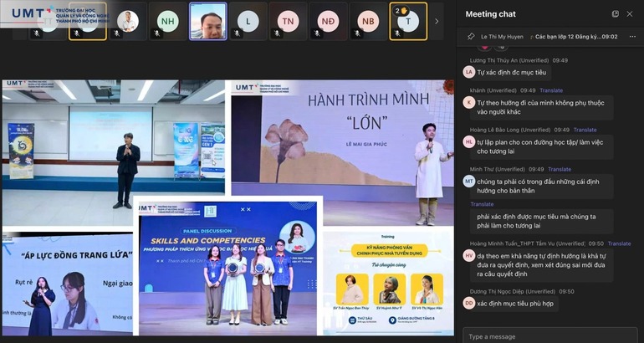Select the active speaker video tile

click(207, 21)
